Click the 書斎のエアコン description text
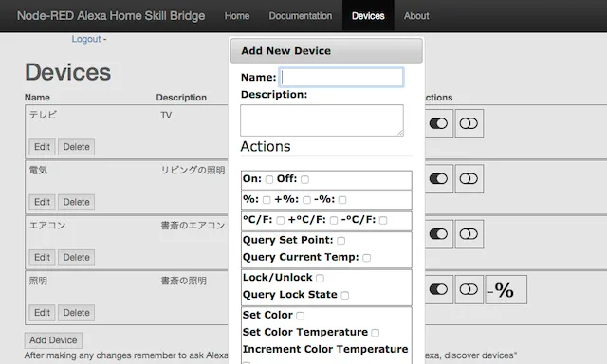The image size is (607, 364). (x=193, y=226)
